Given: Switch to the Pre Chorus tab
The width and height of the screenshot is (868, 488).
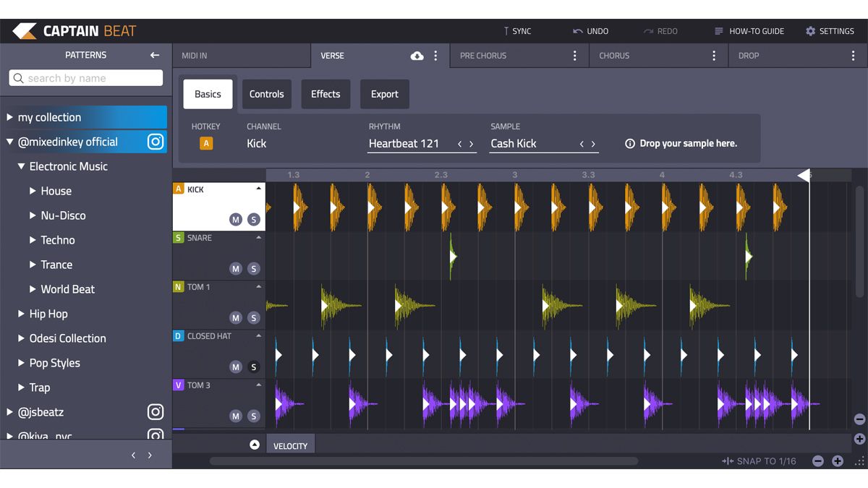Looking at the screenshot, I should (x=520, y=56).
